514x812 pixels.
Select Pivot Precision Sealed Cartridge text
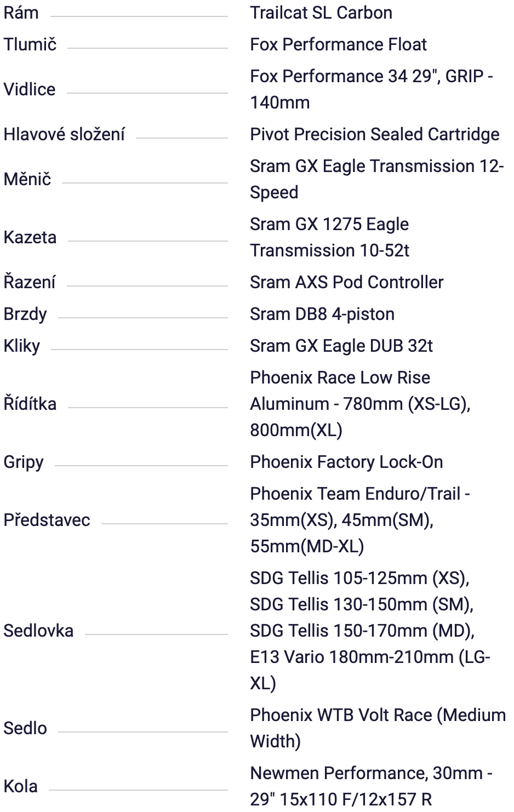pos(374,134)
